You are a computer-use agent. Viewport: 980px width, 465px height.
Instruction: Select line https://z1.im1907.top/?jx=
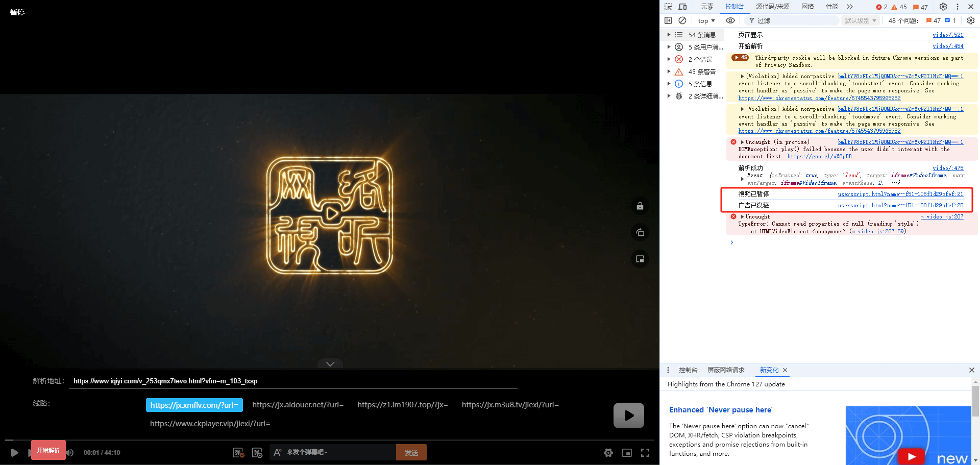403,405
